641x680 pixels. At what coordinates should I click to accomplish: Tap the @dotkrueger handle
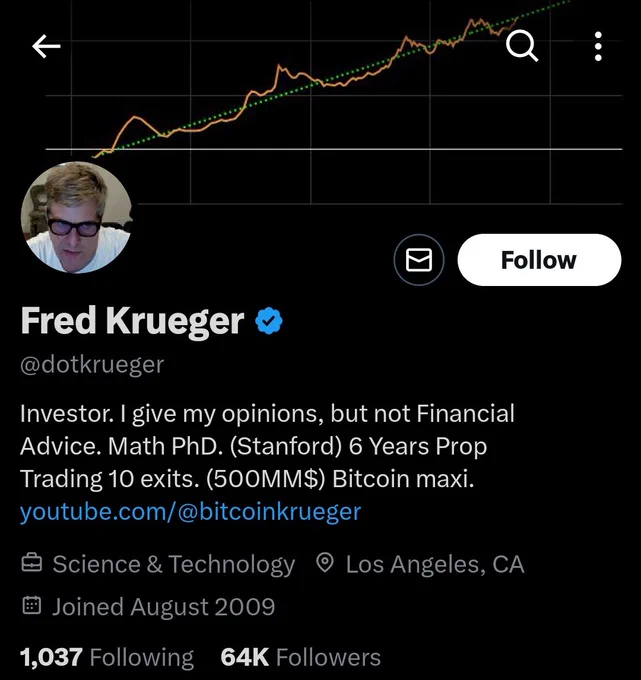92,364
